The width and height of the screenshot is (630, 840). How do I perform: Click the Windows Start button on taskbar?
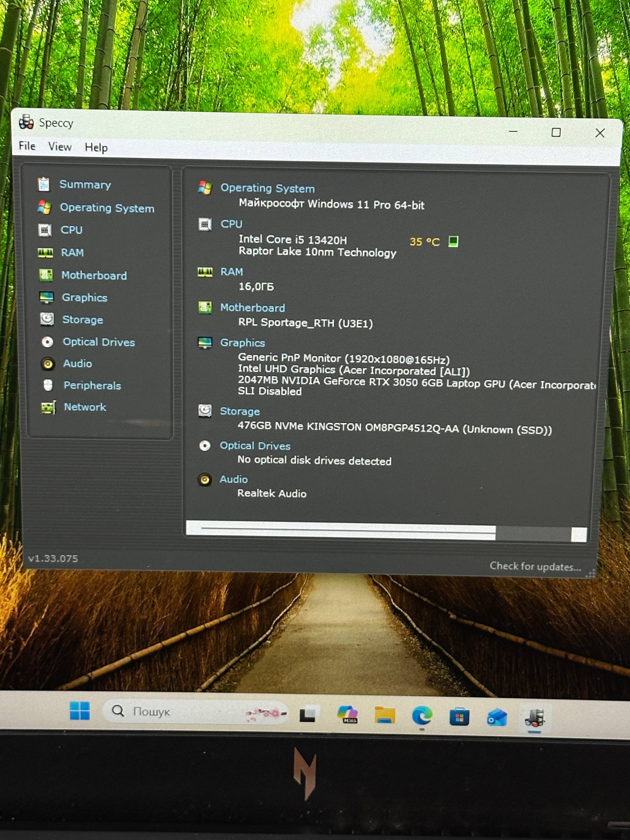point(80,710)
